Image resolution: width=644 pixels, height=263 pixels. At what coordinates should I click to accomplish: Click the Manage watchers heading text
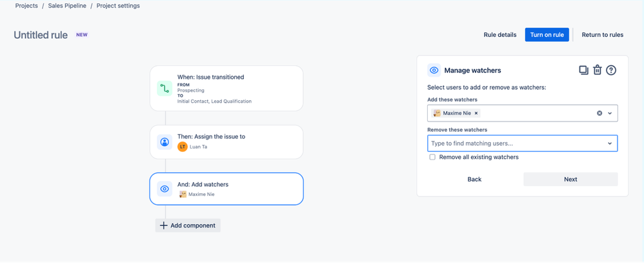473,70
